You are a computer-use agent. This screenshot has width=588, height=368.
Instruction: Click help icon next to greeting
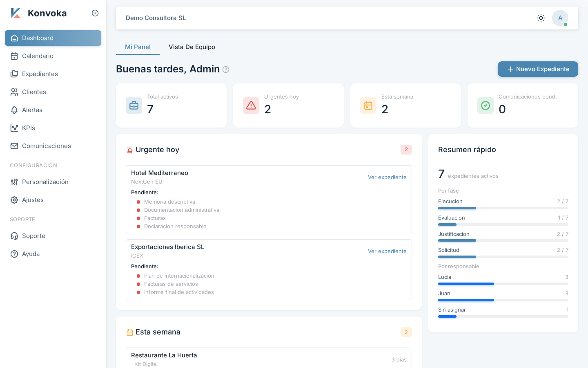pyautogui.click(x=226, y=70)
